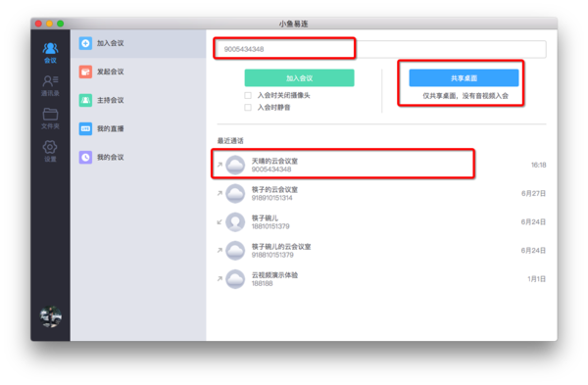Click cloud avatar of 筷子的云会议室

pyautogui.click(x=235, y=193)
